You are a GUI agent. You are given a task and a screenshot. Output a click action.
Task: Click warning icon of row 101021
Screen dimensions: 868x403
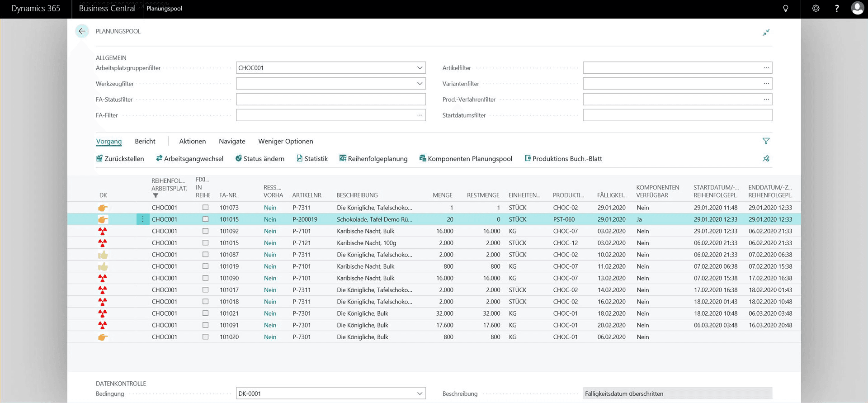click(x=103, y=313)
